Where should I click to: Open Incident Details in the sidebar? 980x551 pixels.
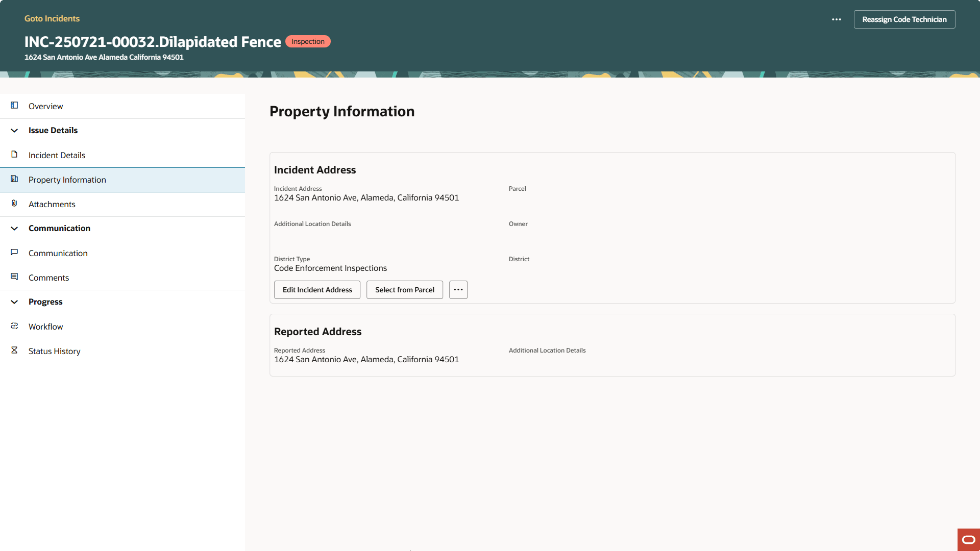tap(57, 155)
